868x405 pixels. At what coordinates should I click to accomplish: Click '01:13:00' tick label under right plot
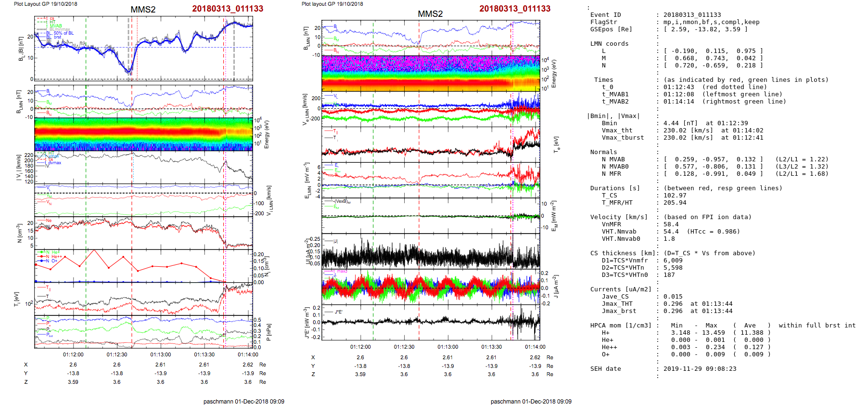tap(448, 347)
